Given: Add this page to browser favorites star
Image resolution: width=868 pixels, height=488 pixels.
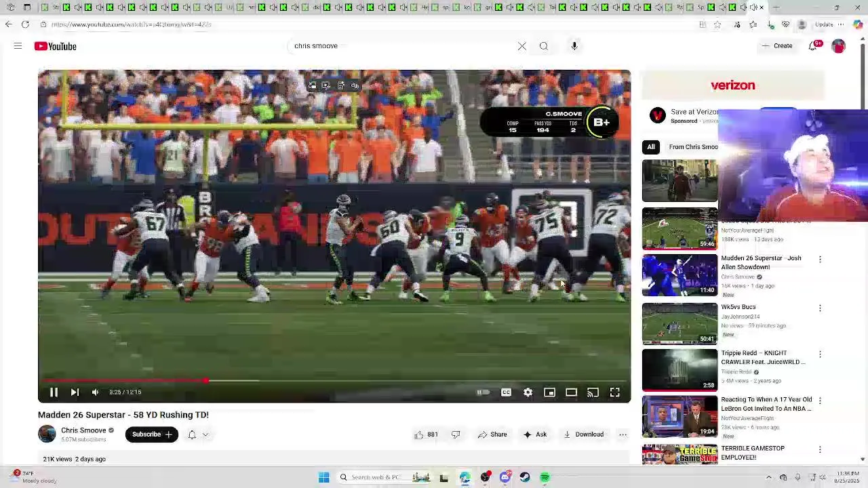Looking at the screenshot, I should (x=717, y=24).
